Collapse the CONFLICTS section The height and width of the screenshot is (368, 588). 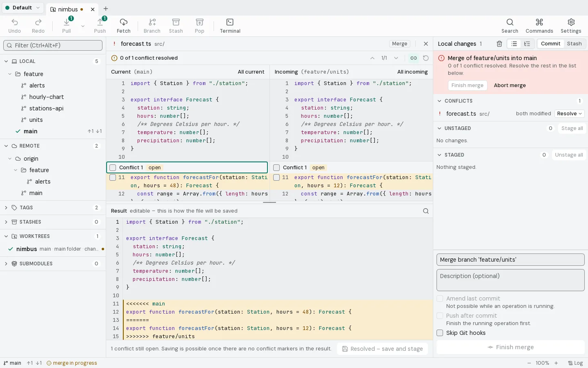click(439, 101)
